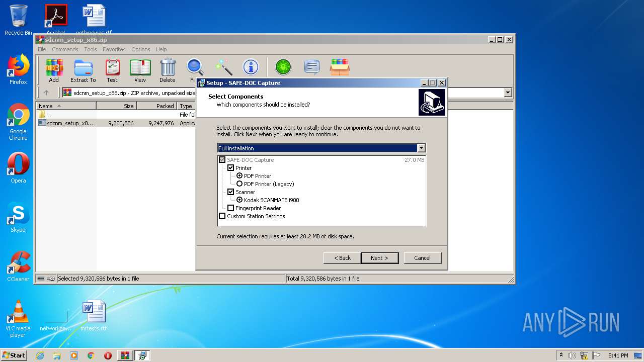Check the Custom Station Settings checkbox
This screenshot has height=362, width=644.
(222, 216)
